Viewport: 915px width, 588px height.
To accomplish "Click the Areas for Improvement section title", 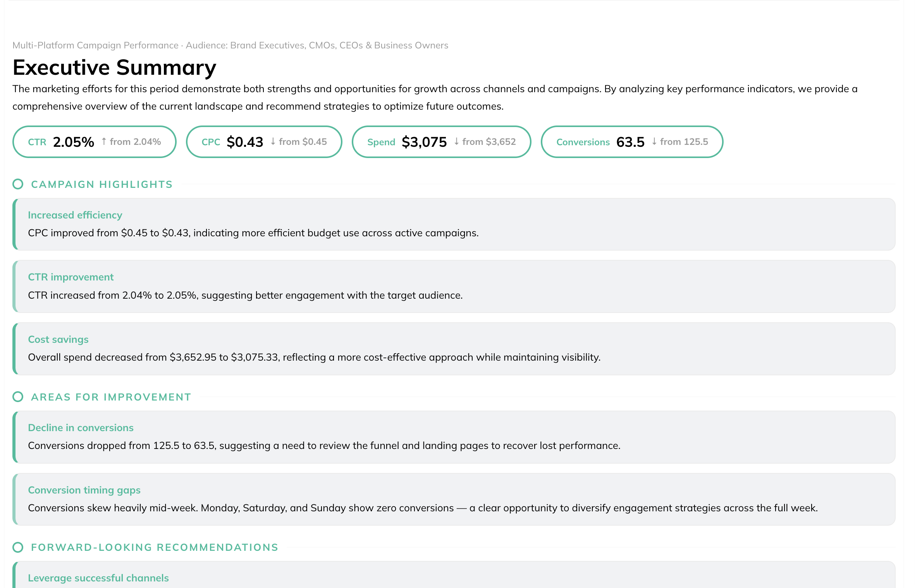I will coord(111,397).
